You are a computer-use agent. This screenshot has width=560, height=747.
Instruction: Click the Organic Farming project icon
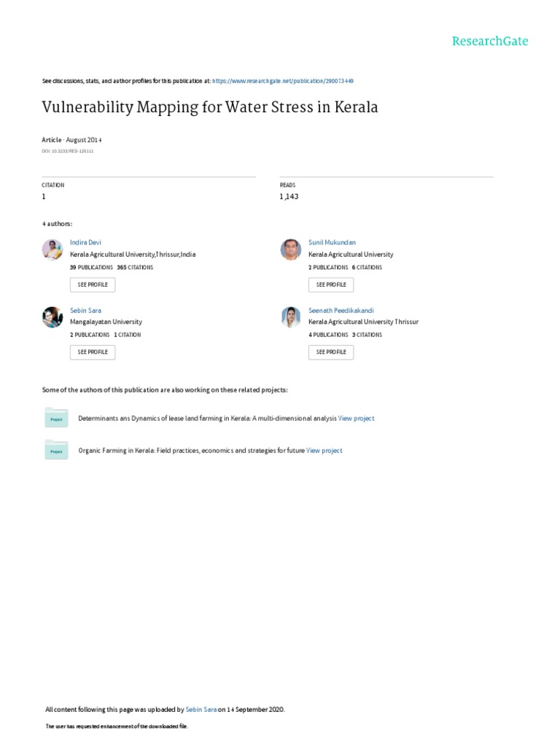click(56, 451)
